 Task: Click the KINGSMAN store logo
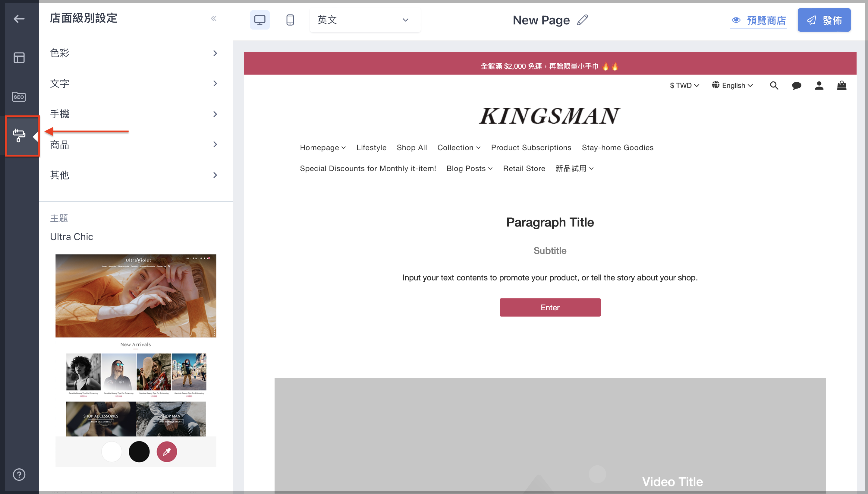(x=550, y=116)
